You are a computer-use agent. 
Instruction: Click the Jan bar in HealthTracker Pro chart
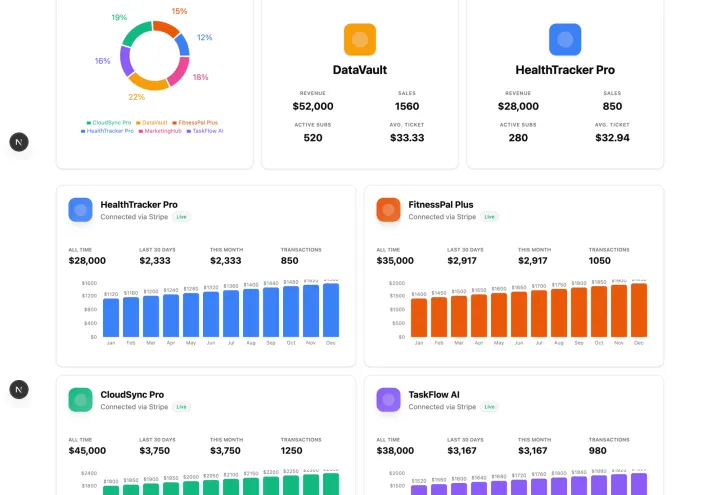(x=111, y=318)
